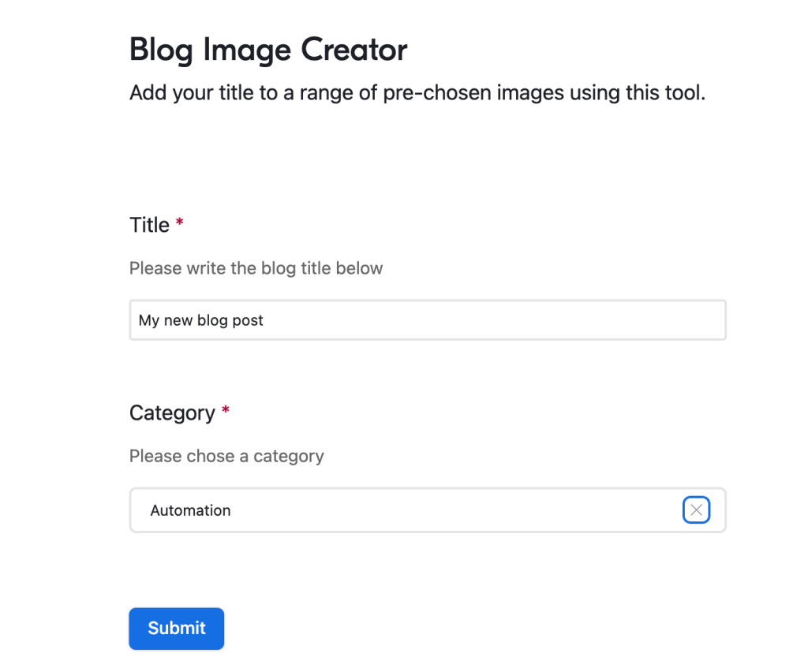This screenshot has height=672, width=808.
Task: Open the Category dropdown showing Automation
Action: tap(410, 510)
